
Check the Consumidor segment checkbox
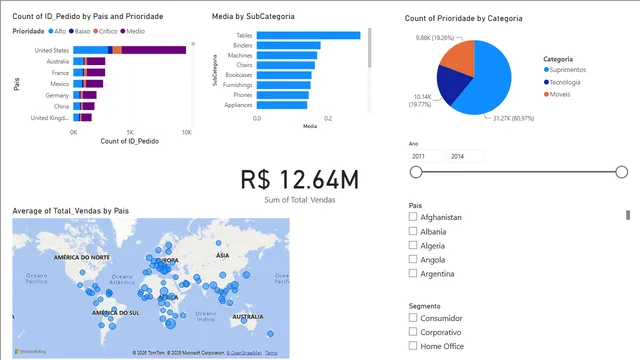(x=413, y=317)
